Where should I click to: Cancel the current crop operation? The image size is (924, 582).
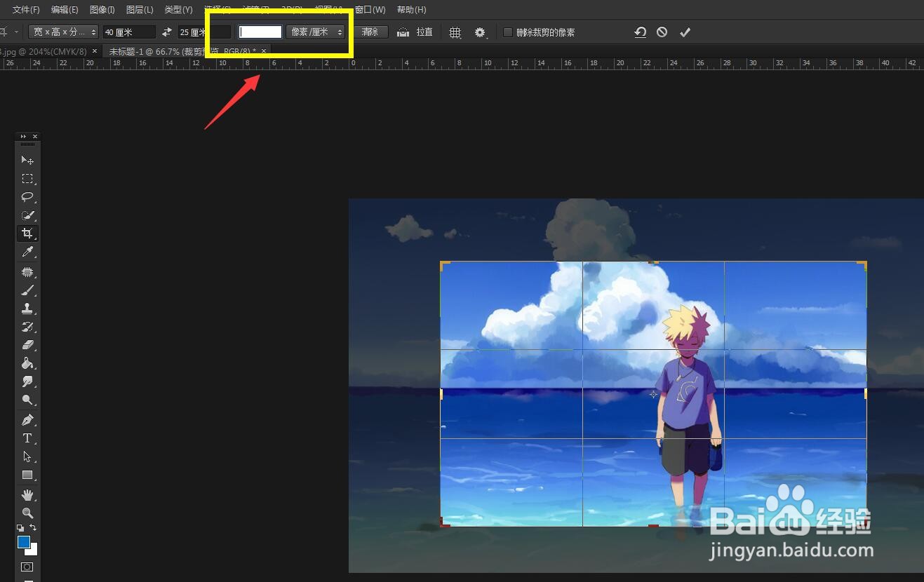[x=662, y=32]
